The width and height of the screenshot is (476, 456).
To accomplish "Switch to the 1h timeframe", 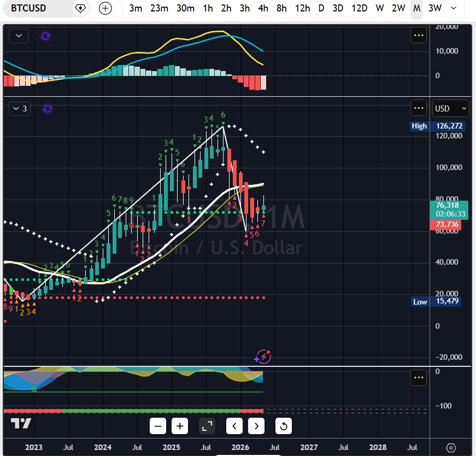I will point(208,8).
